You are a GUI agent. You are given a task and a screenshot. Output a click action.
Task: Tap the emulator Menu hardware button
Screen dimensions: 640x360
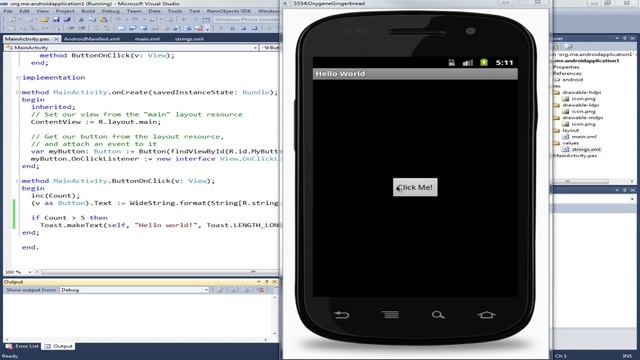[x=391, y=314]
